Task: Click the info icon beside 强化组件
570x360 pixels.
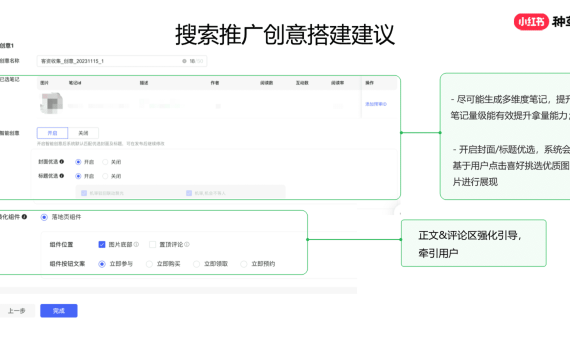Action: (x=24, y=217)
